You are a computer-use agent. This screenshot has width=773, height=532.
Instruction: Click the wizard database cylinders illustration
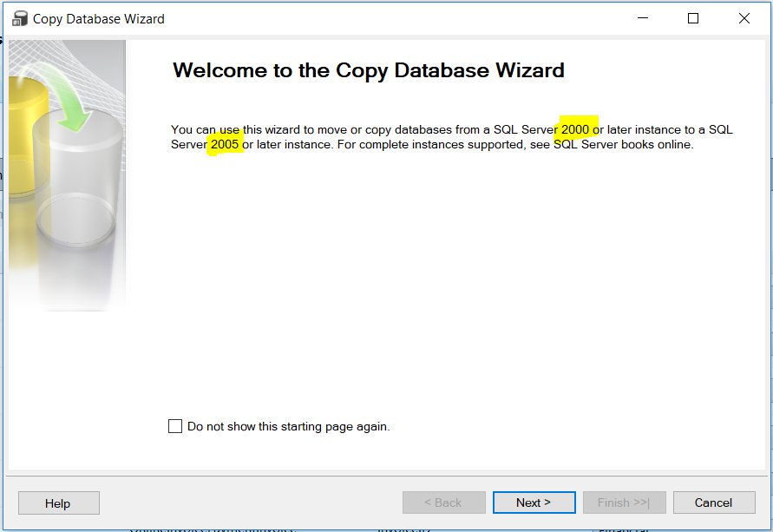(x=67, y=175)
